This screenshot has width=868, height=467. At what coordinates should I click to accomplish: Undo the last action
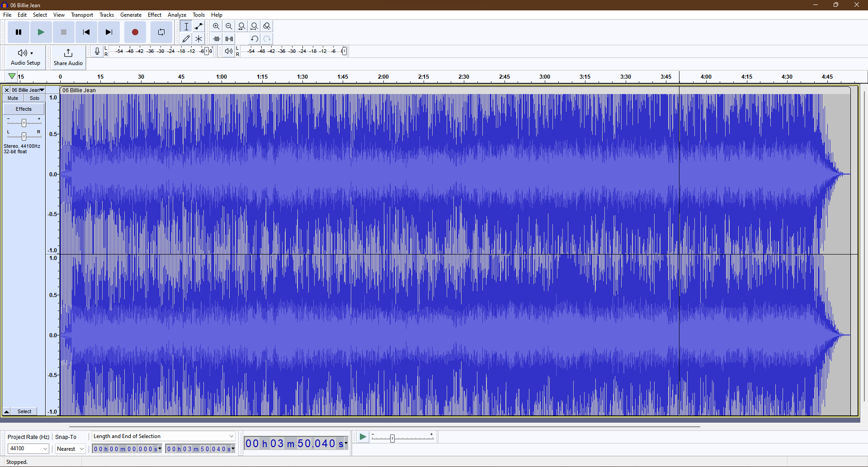point(255,39)
